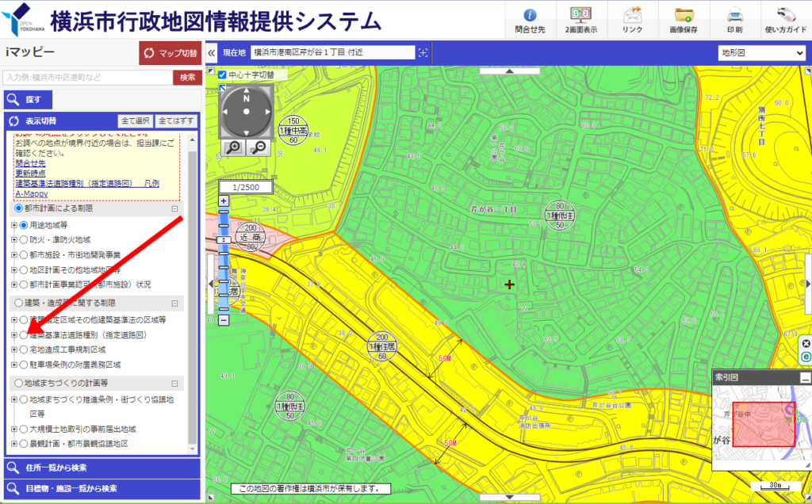Expand the 宅地造成工事規制区域 node
Image resolution: width=812 pixels, height=504 pixels.
point(14,349)
